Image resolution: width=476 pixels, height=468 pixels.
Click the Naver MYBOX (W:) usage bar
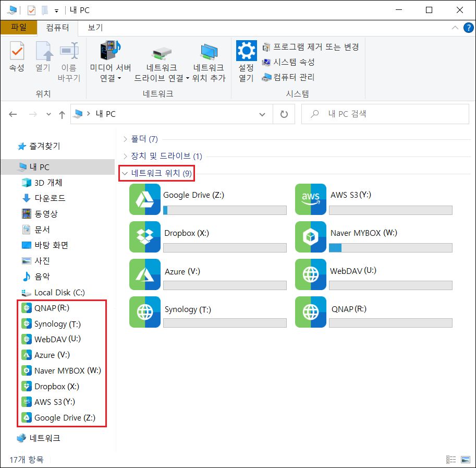(x=390, y=248)
